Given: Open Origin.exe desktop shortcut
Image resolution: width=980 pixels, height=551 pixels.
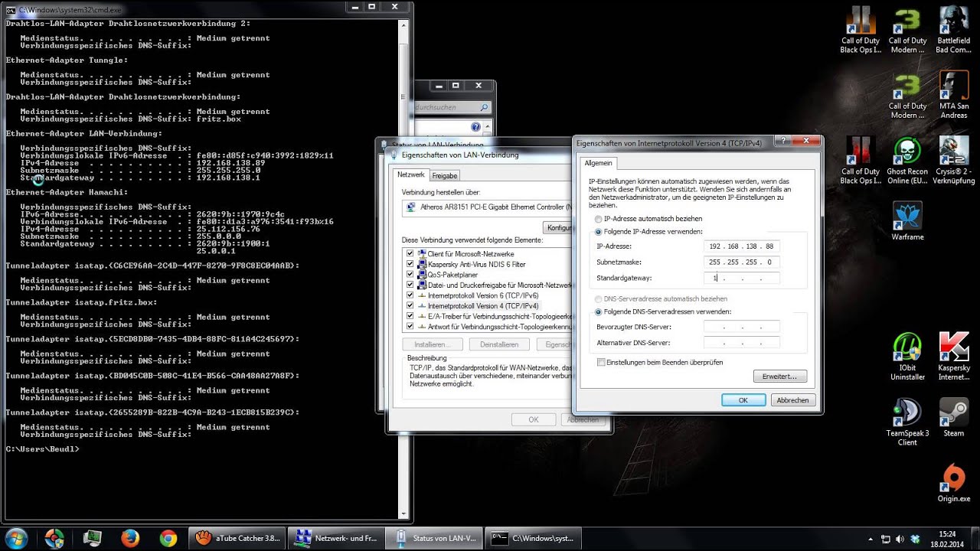Looking at the screenshot, I should coord(953,484).
